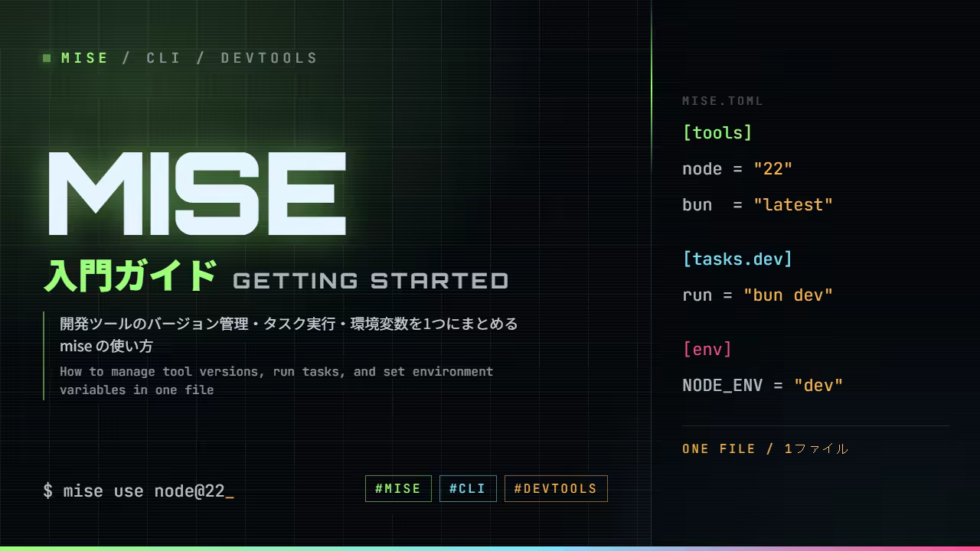Click the $ mise use node@22 command

tap(139, 491)
